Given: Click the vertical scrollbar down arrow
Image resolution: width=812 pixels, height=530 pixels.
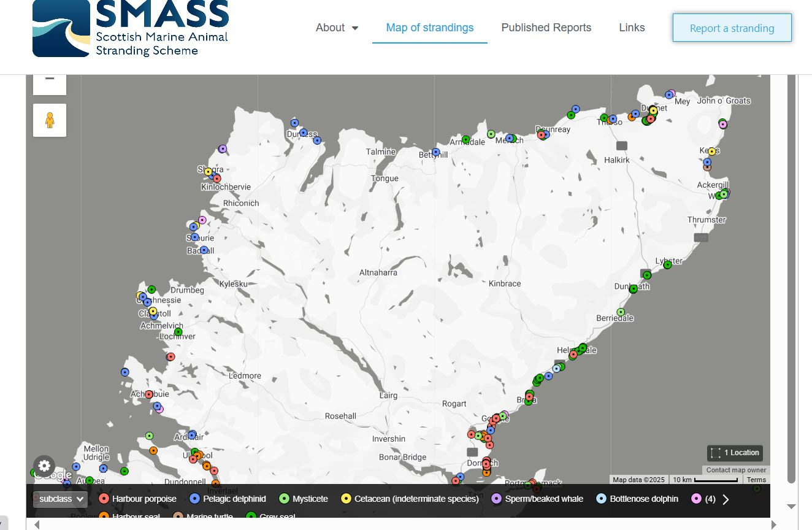Looking at the screenshot, I should click(791, 506).
